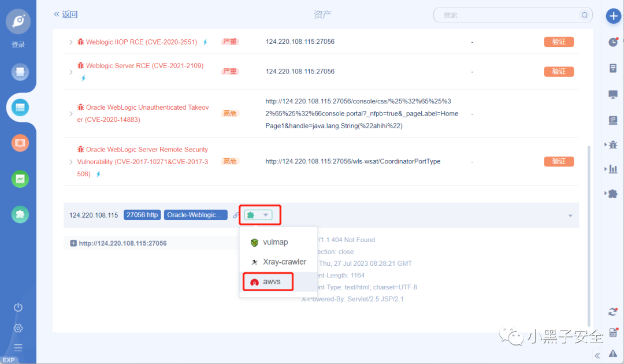Expand the bar chart statistics icon
This screenshot has height=364, width=624.
(x=612, y=169)
